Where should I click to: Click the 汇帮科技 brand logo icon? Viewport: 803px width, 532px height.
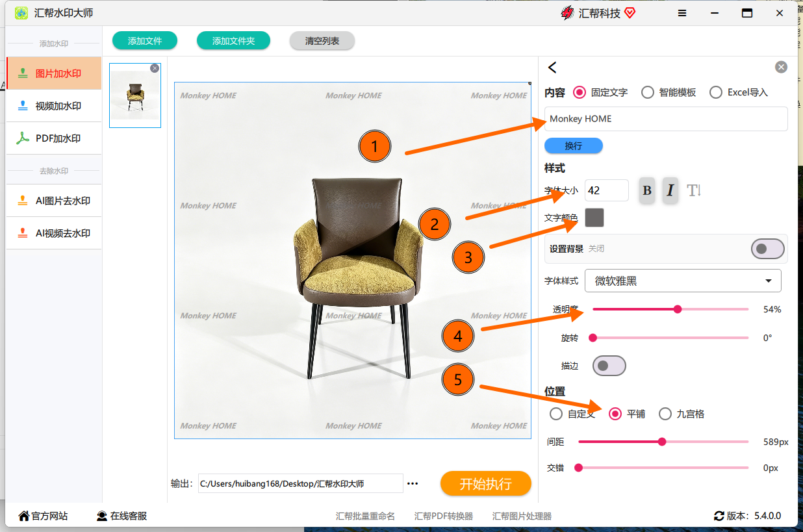point(567,13)
